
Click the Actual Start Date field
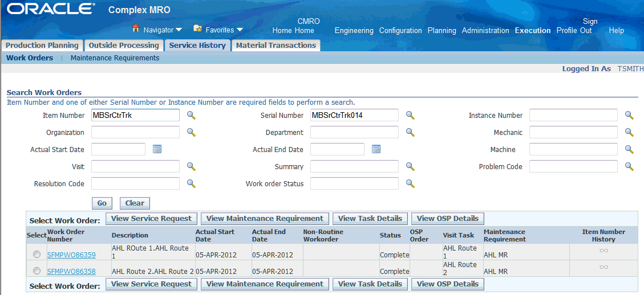coord(118,149)
